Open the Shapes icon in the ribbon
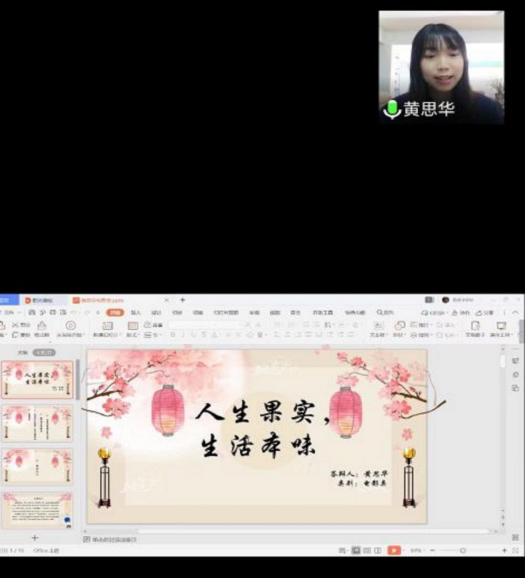This screenshot has height=578, width=525. click(399, 325)
